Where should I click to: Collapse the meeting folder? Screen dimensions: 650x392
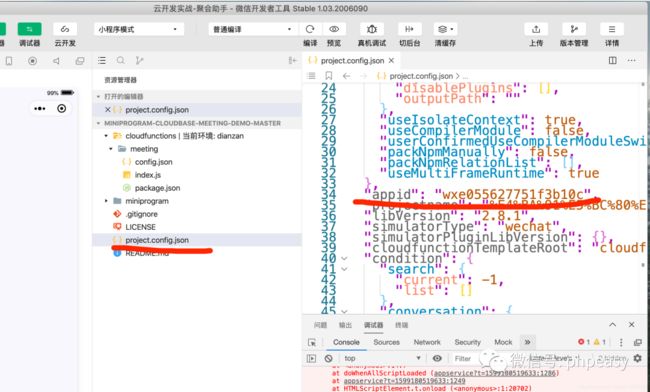[111, 149]
